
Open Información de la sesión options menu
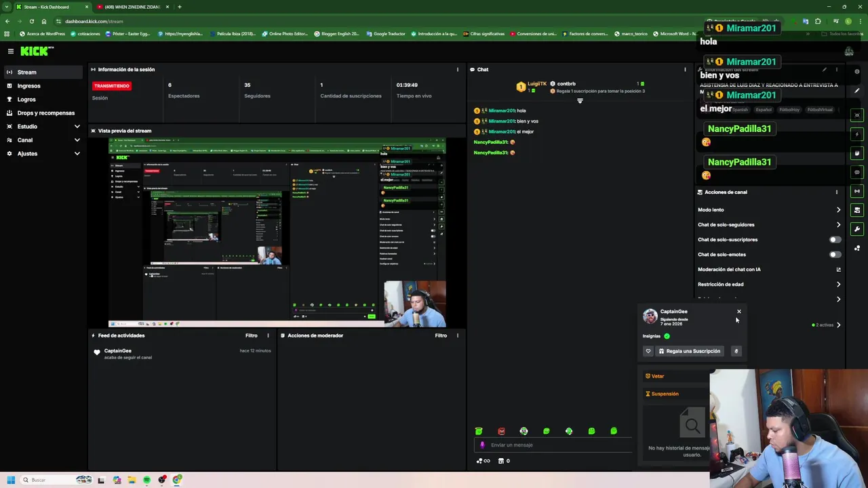click(x=457, y=69)
